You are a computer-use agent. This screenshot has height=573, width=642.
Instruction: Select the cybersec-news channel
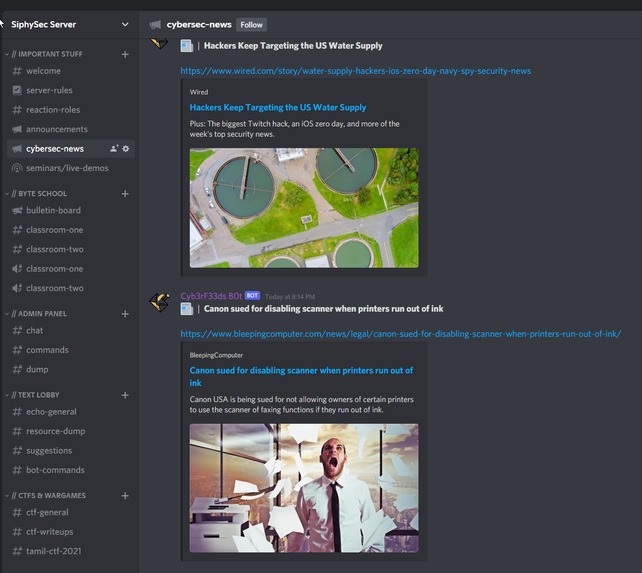tap(70, 149)
